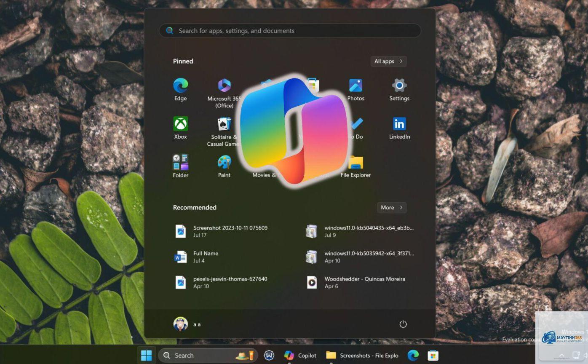Switch to Screenshots - File Explorer taskbar window
The width and height of the screenshot is (588, 364).
(362, 356)
